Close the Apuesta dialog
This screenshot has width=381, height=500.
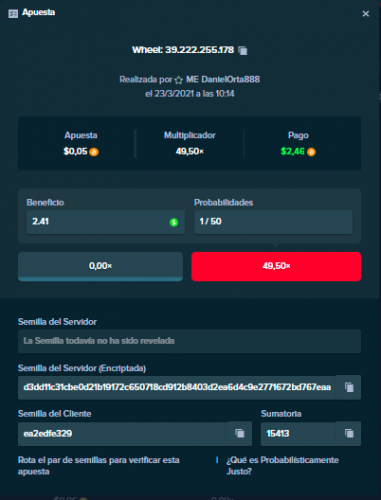click(x=366, y=14)
